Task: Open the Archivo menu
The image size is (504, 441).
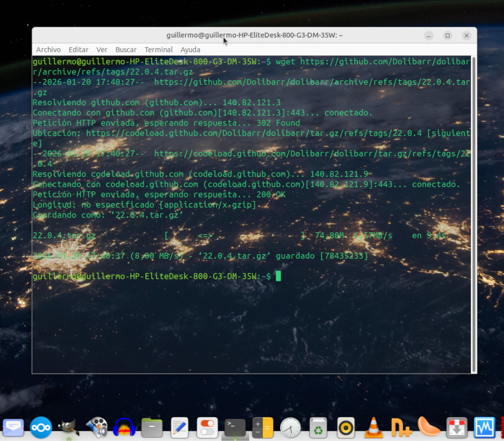Action: point(48,49)
